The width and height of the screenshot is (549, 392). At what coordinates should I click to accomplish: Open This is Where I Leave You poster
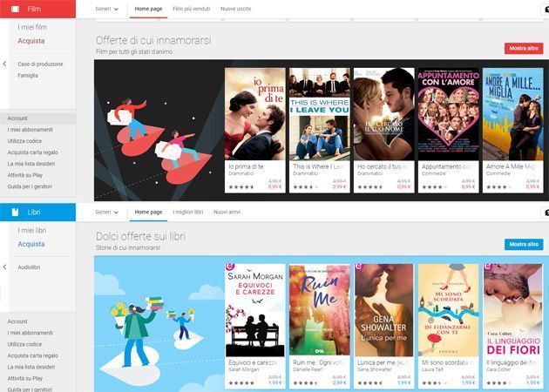(319, 113)
